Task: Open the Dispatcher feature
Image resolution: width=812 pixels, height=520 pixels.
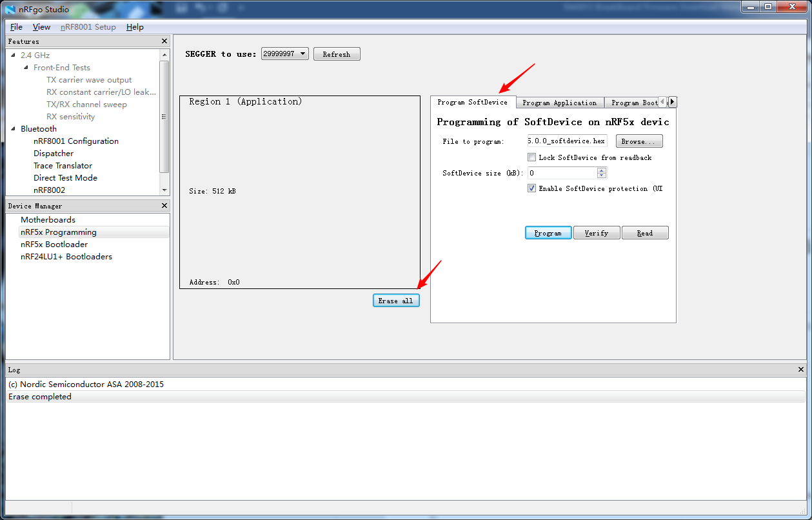Action: 54,154
